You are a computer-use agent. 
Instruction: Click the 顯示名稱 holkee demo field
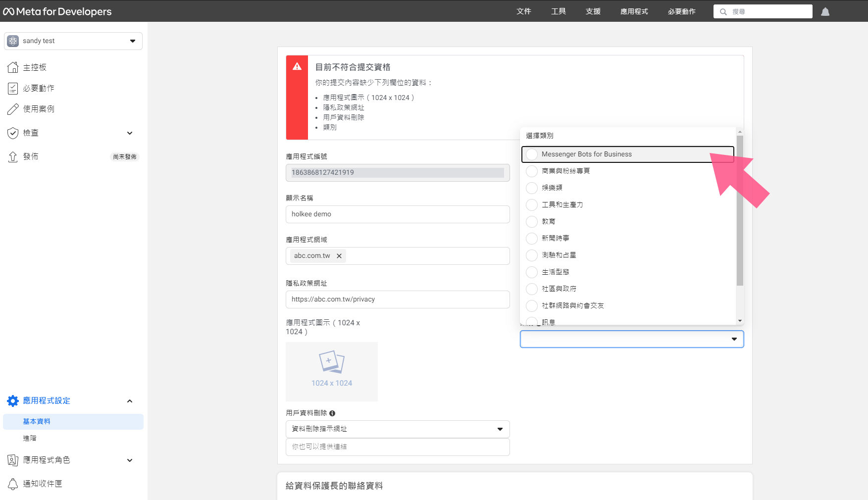(398, 214)
